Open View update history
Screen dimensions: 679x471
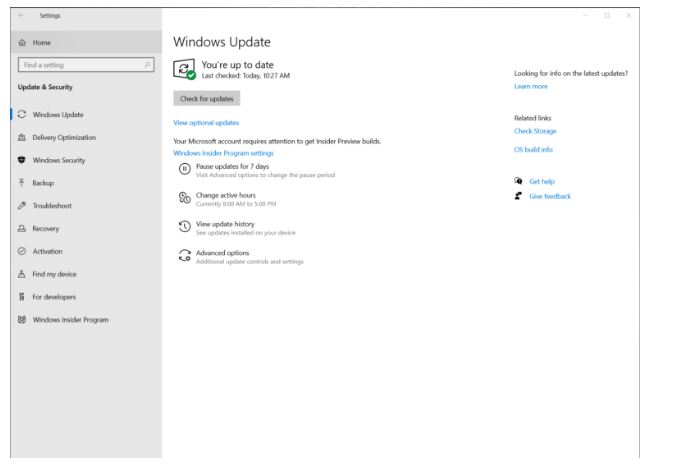(237, 228)
